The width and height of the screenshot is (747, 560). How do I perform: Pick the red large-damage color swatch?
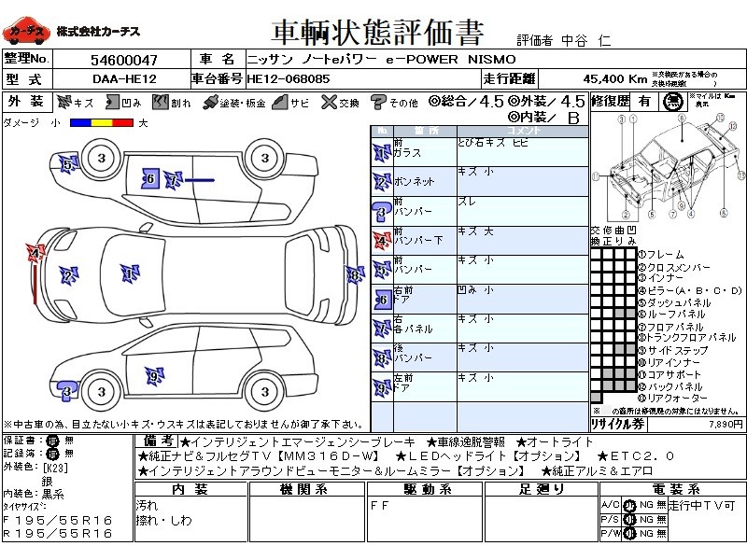122,123
